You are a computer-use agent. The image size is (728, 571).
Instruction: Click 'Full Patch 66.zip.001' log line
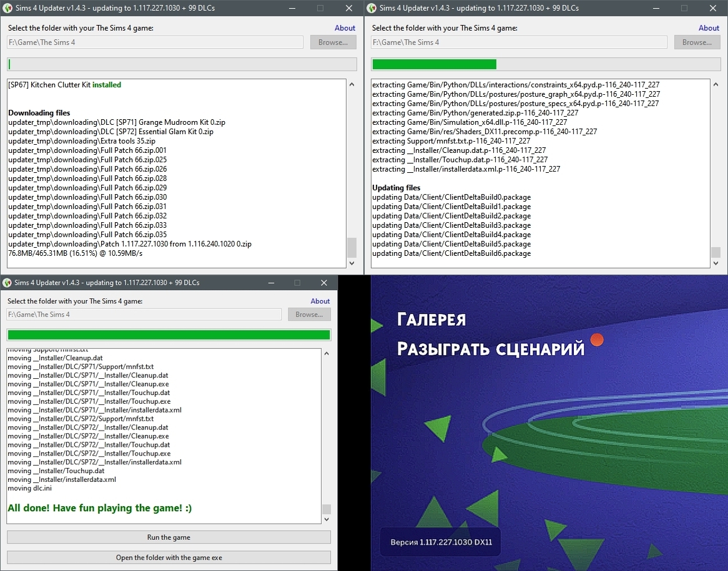click(x=87, y=150)
